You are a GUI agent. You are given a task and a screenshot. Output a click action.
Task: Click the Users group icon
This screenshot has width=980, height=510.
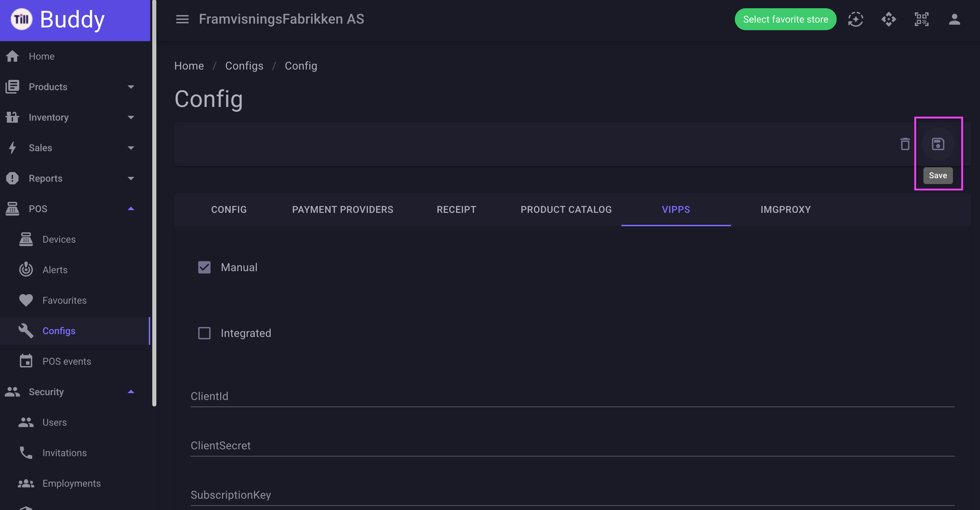pyautogui.click(x=26, y=422)
